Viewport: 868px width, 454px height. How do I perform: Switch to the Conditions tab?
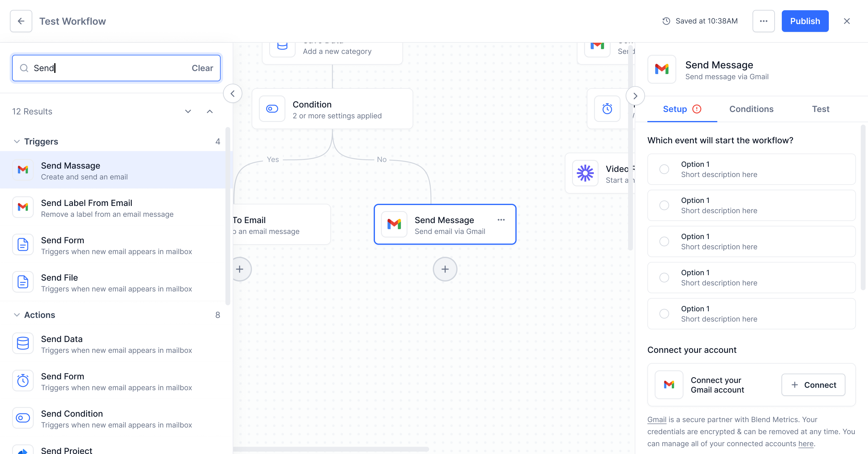751,109
